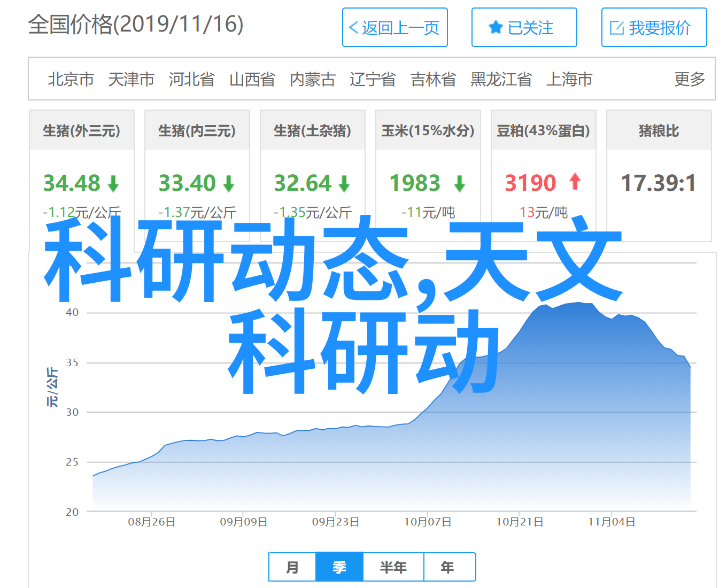Select 河北省 region
The image size is (727, 588).
click(192, 79)
